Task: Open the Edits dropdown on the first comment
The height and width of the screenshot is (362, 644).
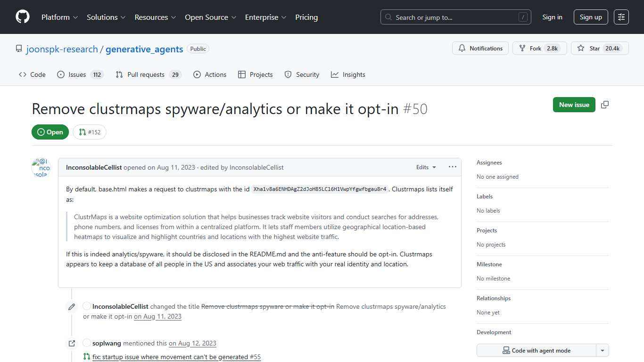Action: pos(425,167)
